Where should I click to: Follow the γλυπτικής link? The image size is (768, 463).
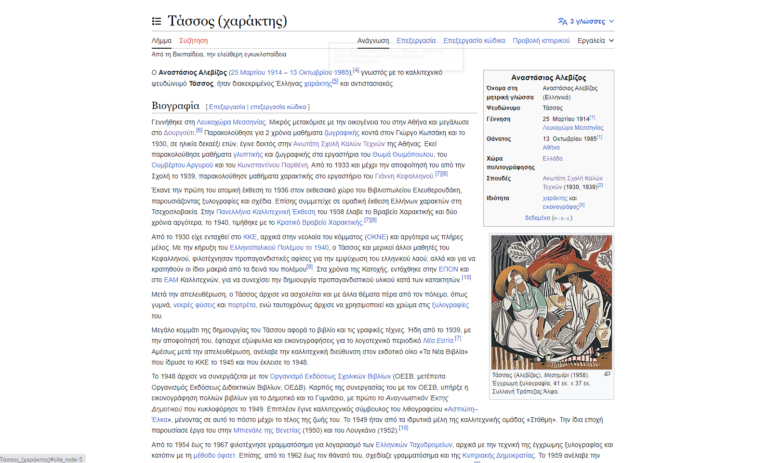tap(248, 154)
